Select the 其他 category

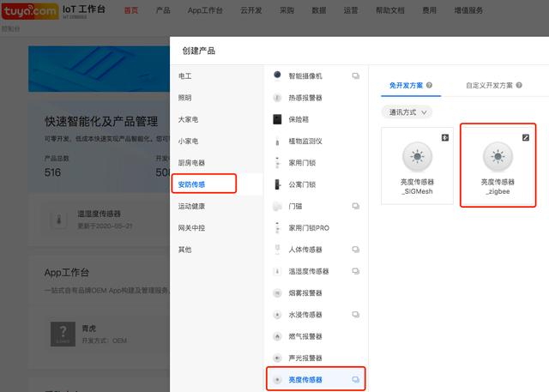click(x=185, y=250)
